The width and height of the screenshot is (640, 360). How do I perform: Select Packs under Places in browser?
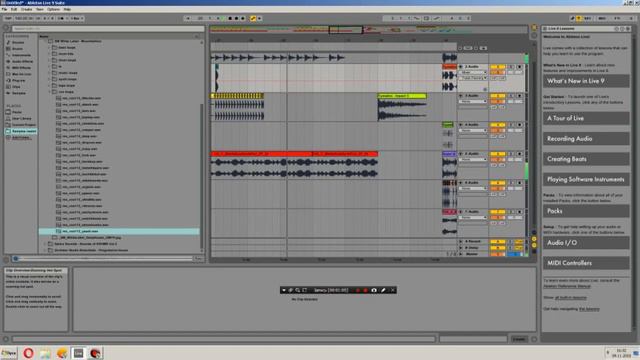point(17,112)
